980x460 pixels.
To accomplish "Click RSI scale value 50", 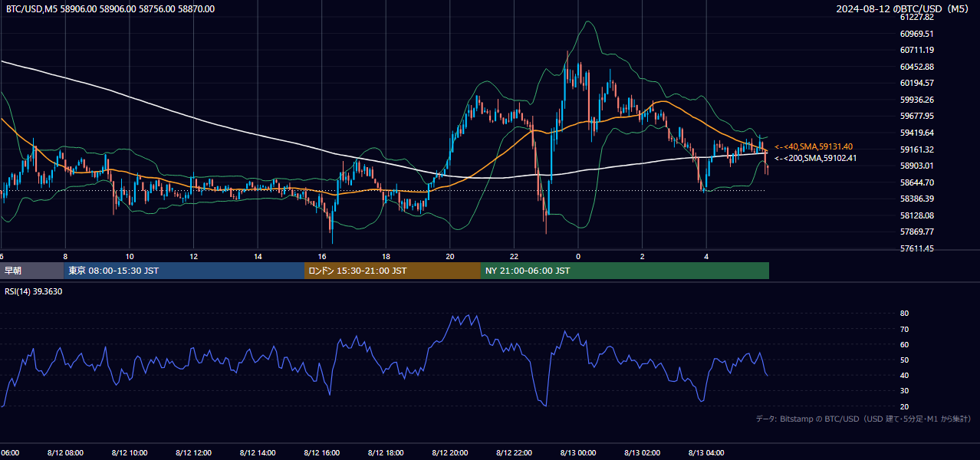I will [x=904, y=360].
